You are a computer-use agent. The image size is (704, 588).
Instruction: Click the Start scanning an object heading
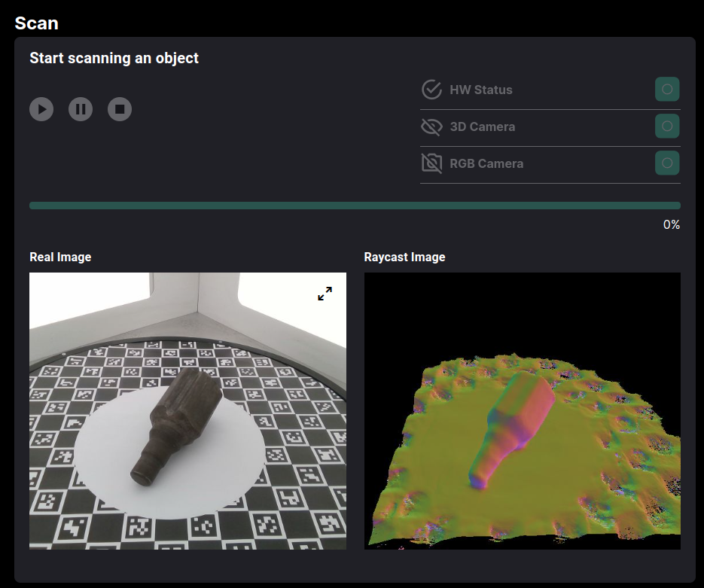[114, 58]
